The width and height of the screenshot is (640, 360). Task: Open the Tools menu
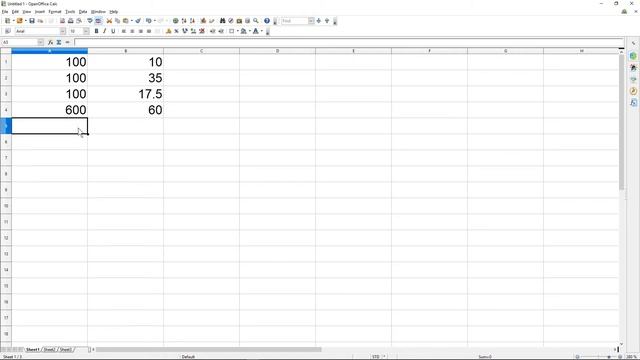coord(70,12)
